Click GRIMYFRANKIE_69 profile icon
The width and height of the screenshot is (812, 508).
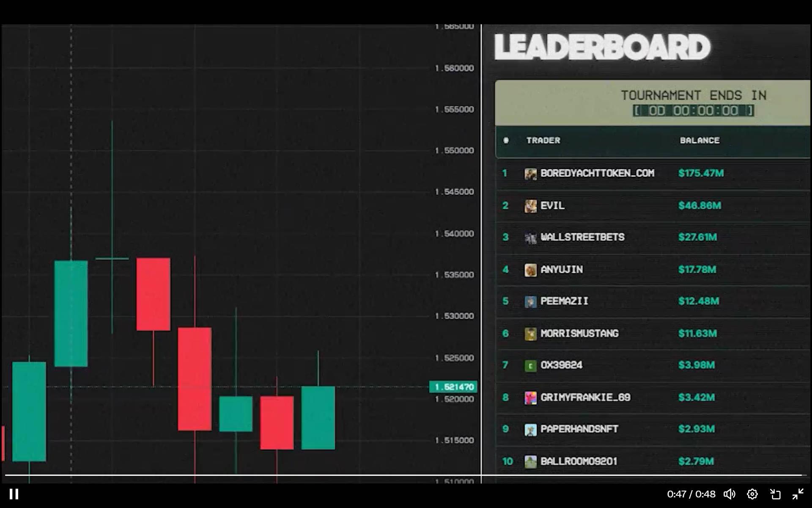(529, 397)
